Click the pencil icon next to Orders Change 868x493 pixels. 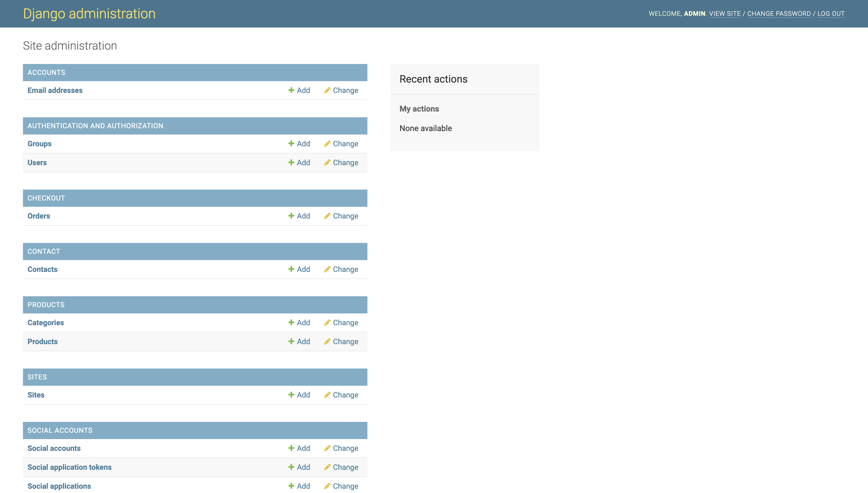tap(327, 216)
